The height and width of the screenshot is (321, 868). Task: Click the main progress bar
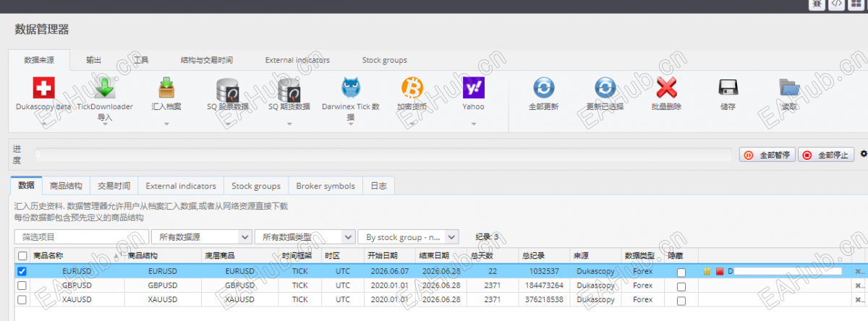tap(383, 154)
